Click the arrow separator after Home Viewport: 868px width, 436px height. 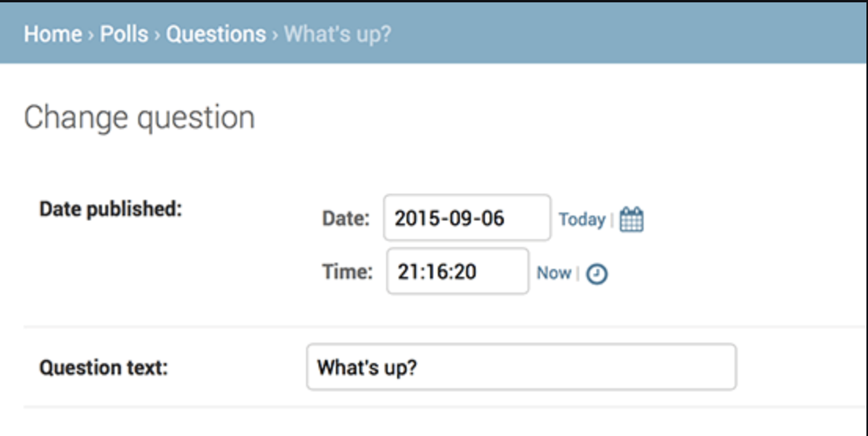(x=91, y=35)
